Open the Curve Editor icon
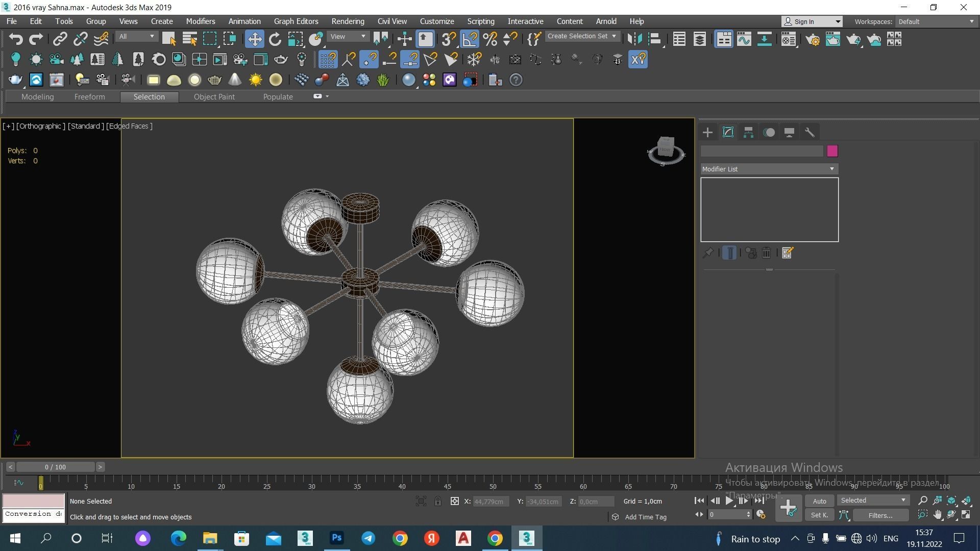980x551 pixels. pyautogui.click(x=744, y=39)
